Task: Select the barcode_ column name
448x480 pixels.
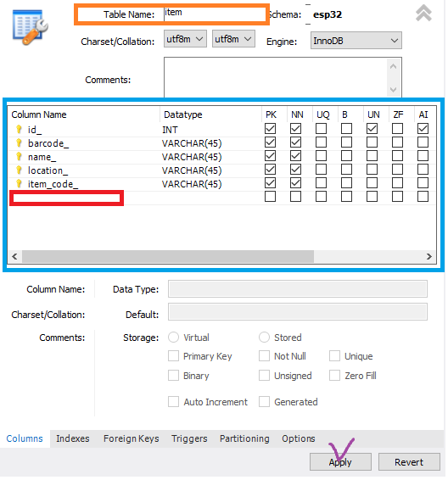Action: [x=48, y=143]
